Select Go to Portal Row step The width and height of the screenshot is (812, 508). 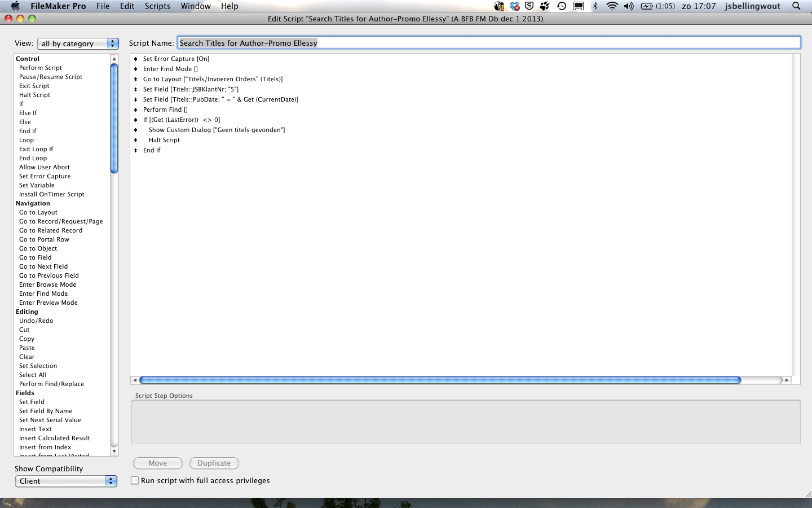(x=44, y=239)
